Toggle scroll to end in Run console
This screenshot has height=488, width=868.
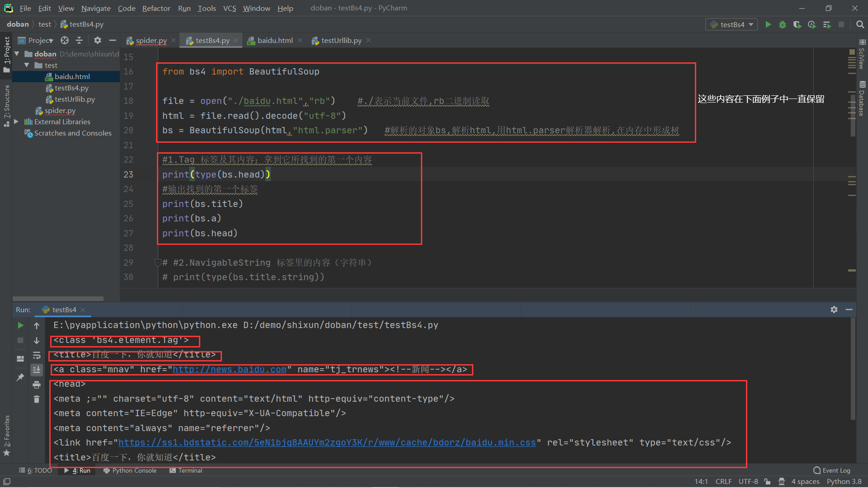pos(37,370)
